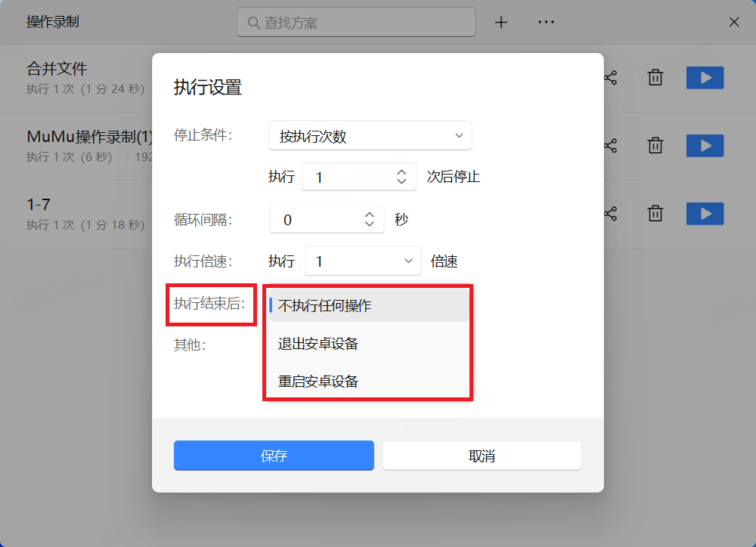Screen dimensions: 756x547
Task: Play the MuMu操作录制(1) recording
Action: (705, 146)
